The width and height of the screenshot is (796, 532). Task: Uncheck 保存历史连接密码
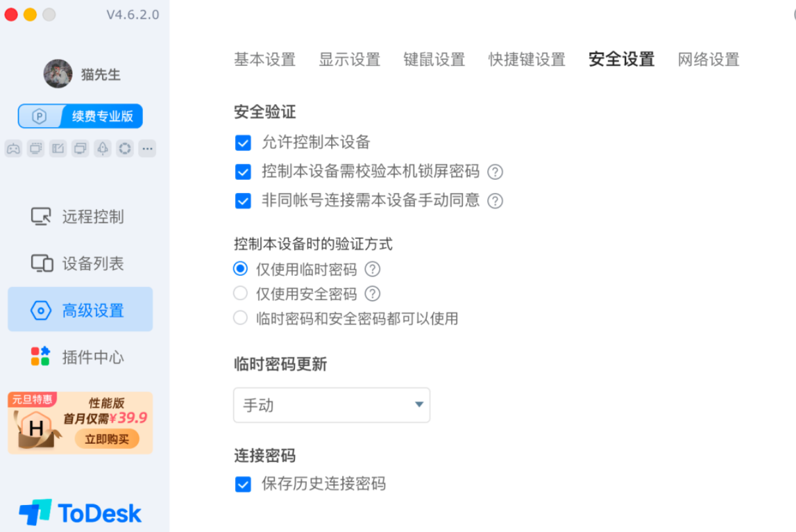pyautogui.click(x=243, y=484)
